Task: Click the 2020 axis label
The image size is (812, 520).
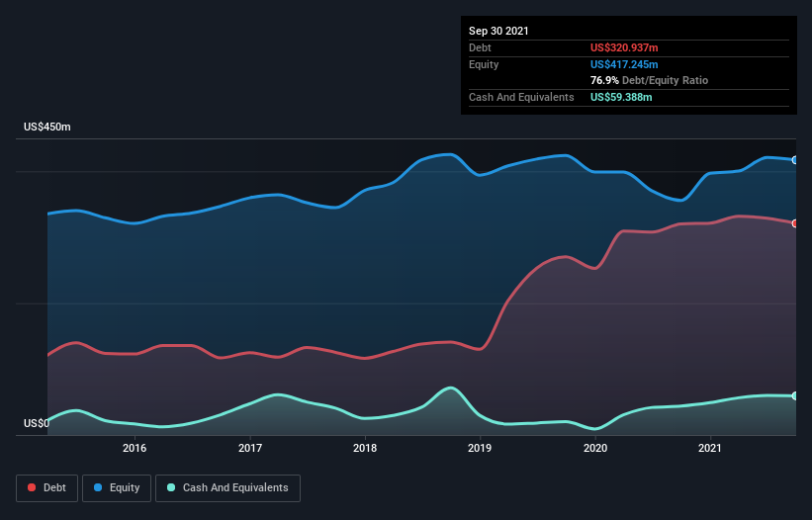Action: click(595, 448)
